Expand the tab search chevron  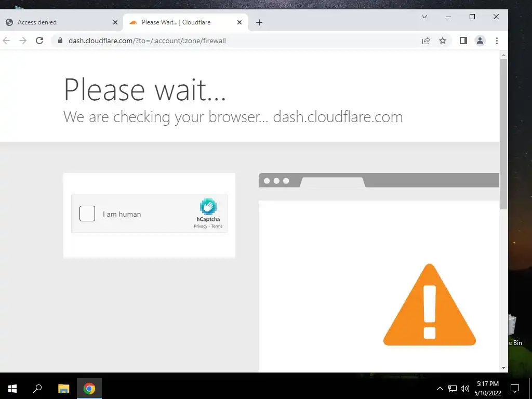(x=424, y=17)
